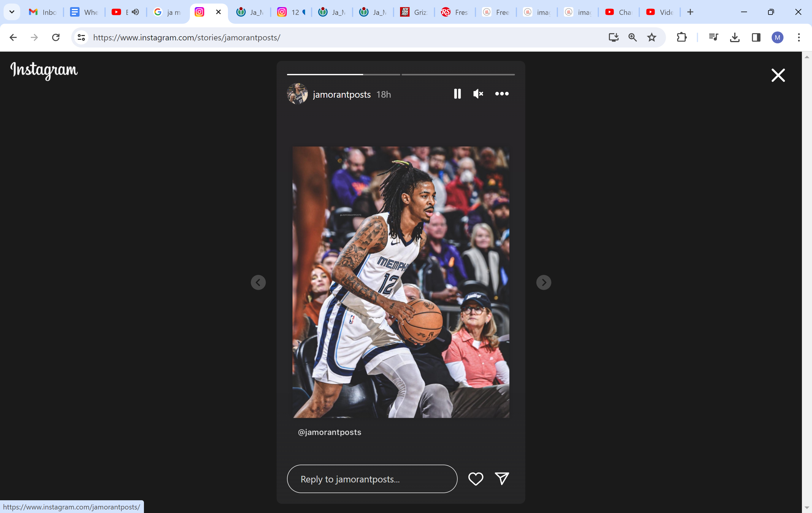Switch to the "Free" tab
Viewport: 812px width, 513px height.
click(x=496, y=12)
